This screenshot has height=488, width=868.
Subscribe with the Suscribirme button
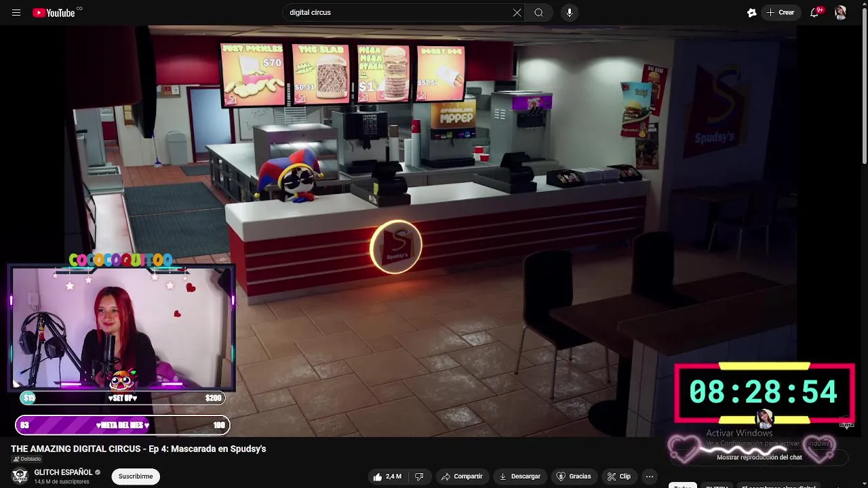tap(136, 476)
